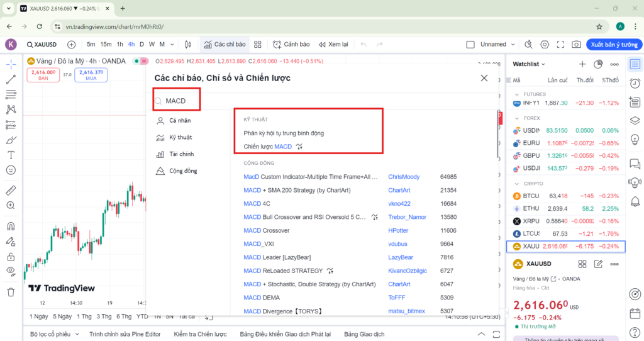Click Xem lại replay button
The height and width of the screenshot is (341, 644).
click(x=333, y=45)
